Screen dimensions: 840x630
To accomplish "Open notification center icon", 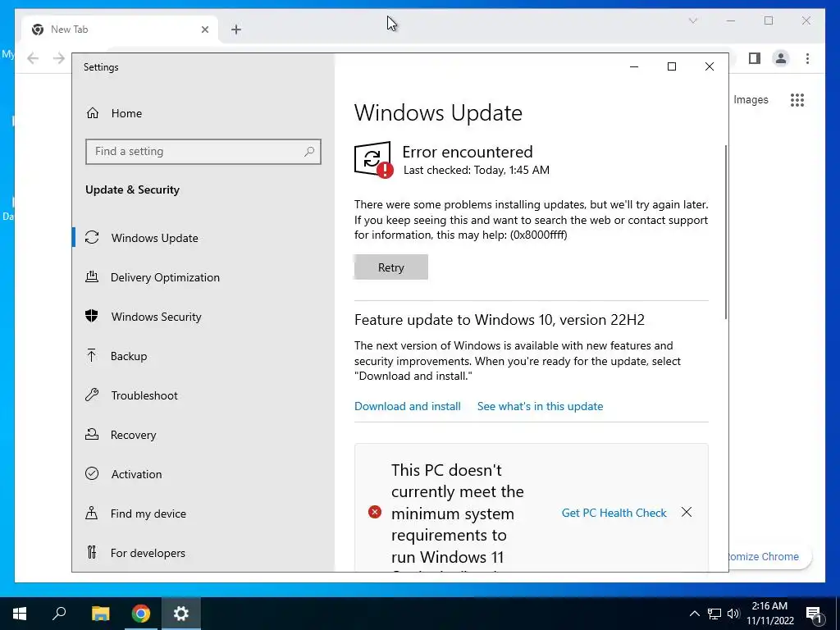I will (815, 614).
